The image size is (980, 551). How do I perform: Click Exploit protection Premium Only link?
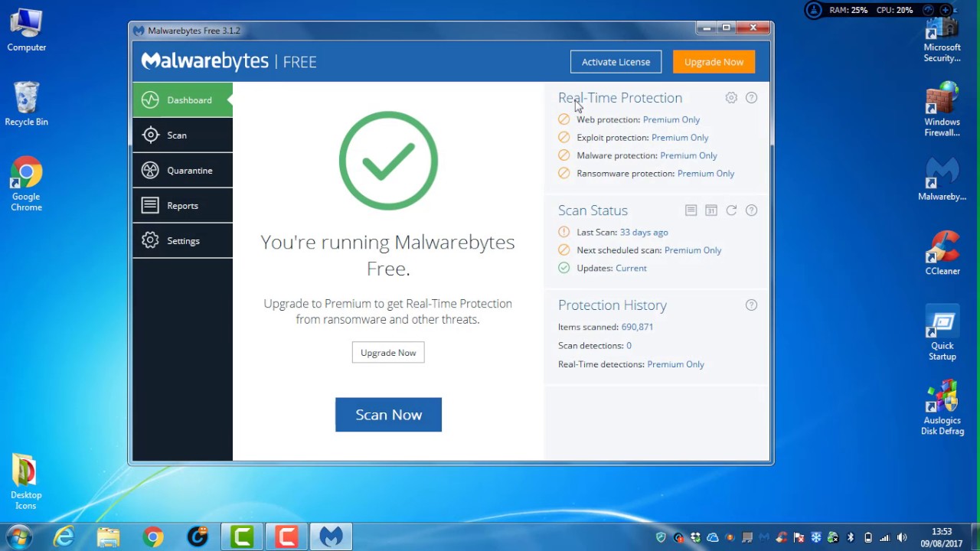coord(680,138)
